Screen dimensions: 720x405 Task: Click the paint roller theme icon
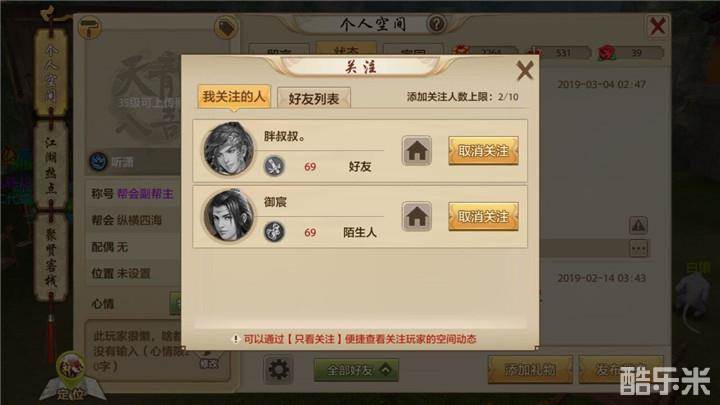(90, 27)
